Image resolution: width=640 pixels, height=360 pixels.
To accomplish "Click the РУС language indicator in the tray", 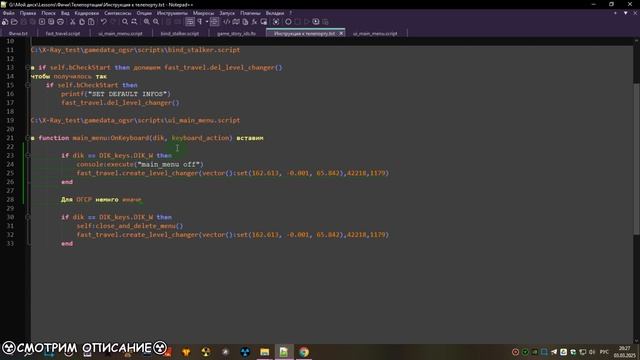I will click(x=604, y=352).
